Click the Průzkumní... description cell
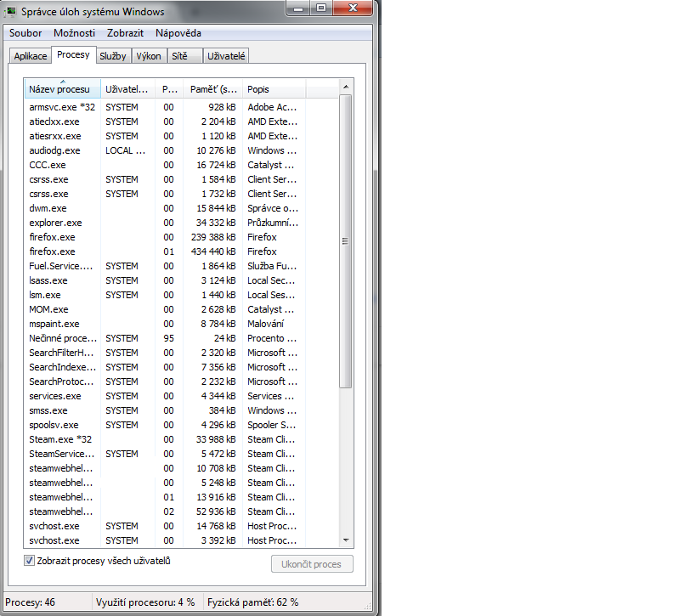 coord(273,223)
